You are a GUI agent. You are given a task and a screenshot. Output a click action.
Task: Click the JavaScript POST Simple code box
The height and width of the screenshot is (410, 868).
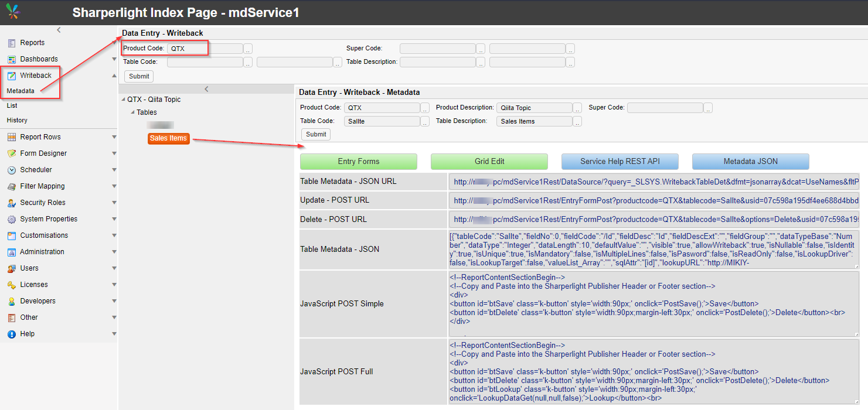[x=653, y=304]
